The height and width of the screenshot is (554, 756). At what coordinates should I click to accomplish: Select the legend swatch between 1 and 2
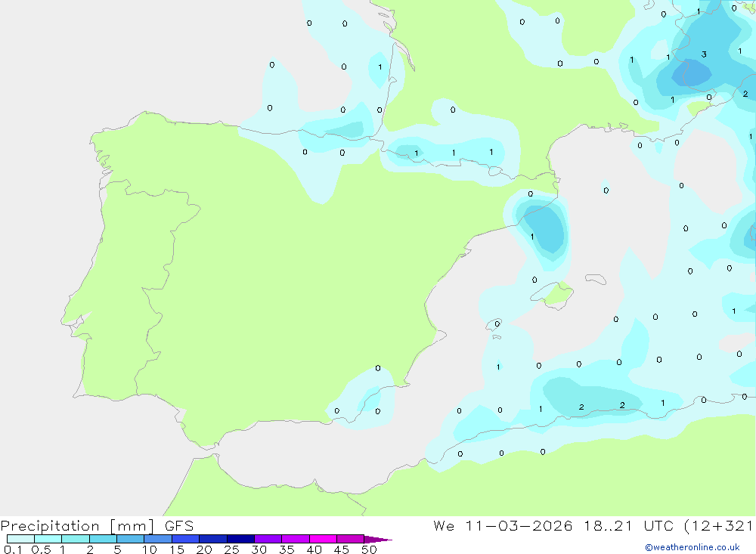tap(76, 539)
